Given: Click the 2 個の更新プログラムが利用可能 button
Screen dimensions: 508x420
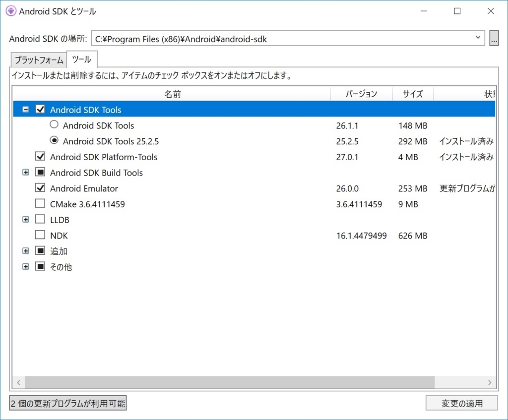Looking at the screenshot, I should [x=67, y=403].
